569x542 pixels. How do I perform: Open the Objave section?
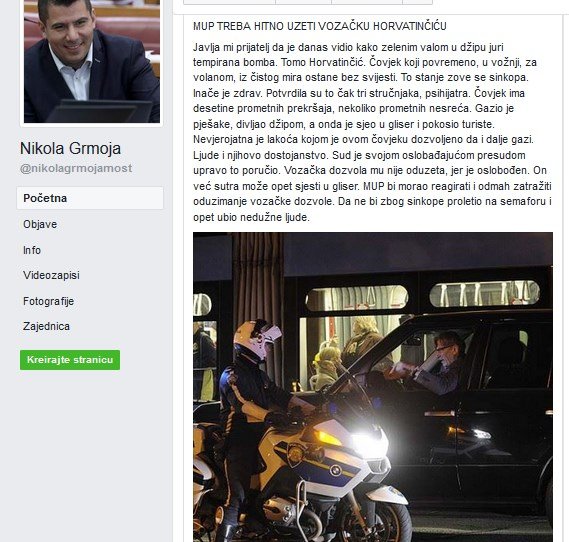(x=40, y=224)
